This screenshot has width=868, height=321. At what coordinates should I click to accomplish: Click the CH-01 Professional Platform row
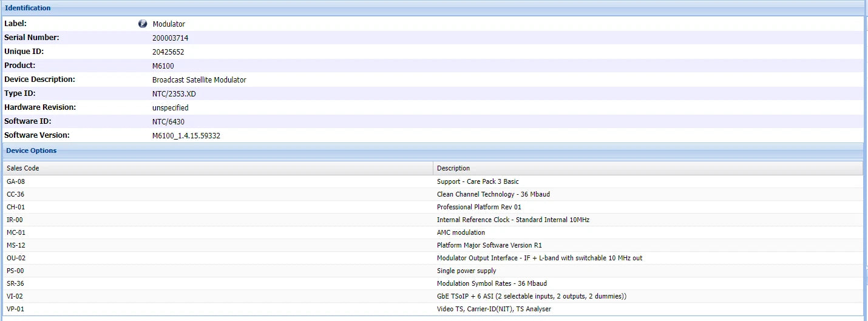(x=433, y=207)
